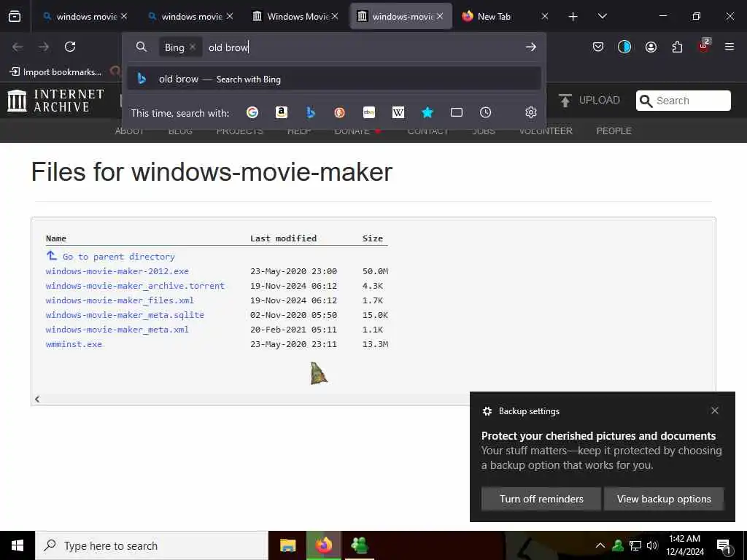Expand the list all tabs chevron
Image resolution: width=747 pixels, height=560 pixels.
coord(602,16)
